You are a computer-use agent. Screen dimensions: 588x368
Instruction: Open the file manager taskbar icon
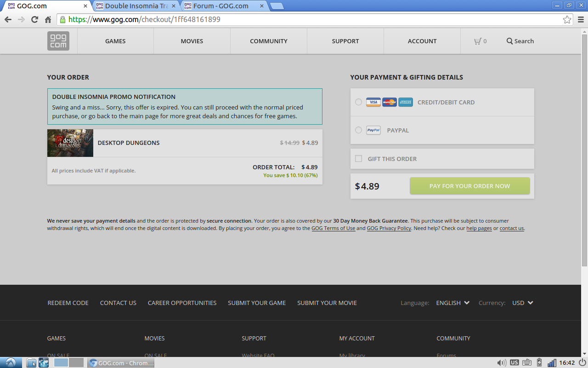tap(31, 363)
